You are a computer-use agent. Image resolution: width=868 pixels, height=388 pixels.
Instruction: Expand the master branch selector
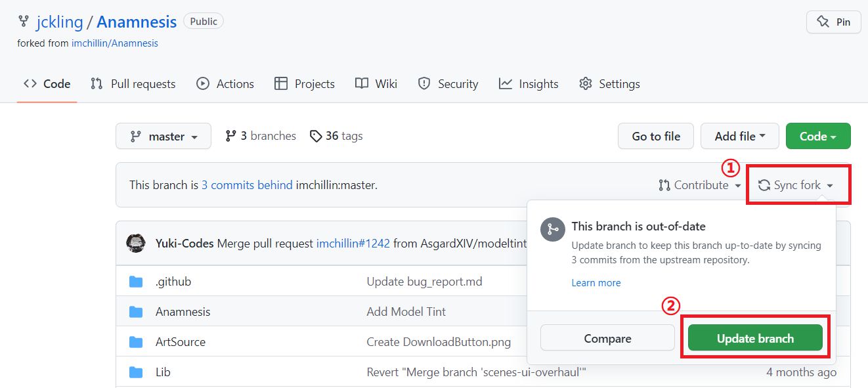(x=163, y=136)
